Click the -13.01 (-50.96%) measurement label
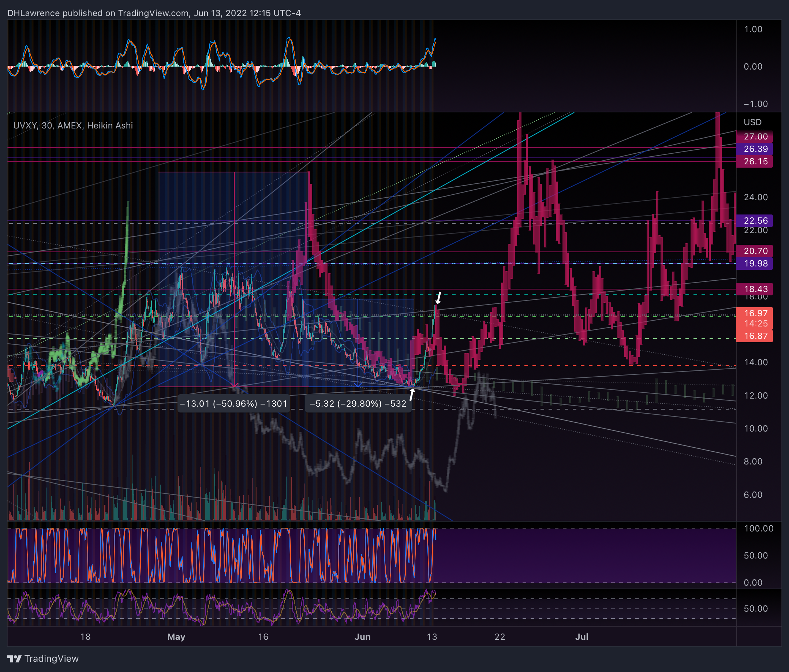Image resolution: width=789 pixels, height=672 pixels. click(233, 404)
